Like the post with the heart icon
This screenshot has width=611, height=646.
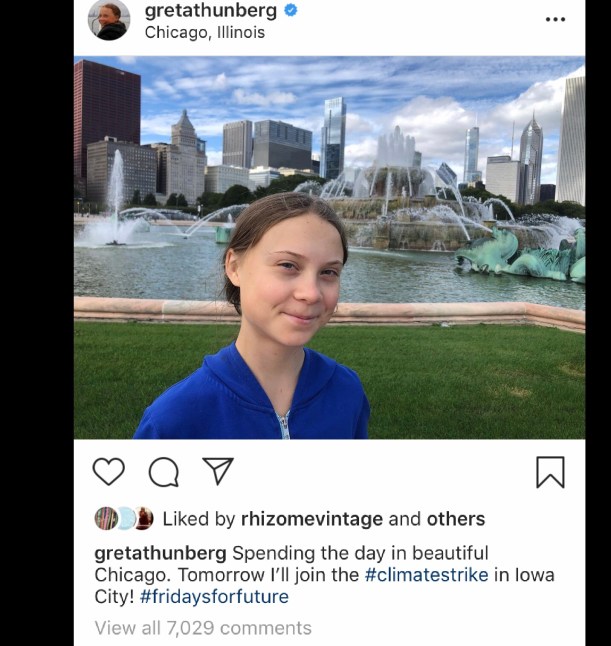pos(109,471)
